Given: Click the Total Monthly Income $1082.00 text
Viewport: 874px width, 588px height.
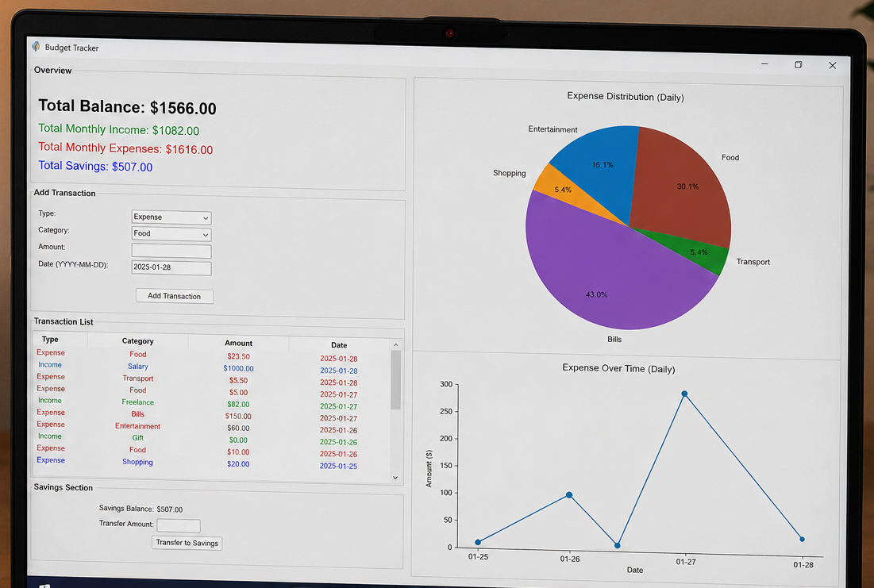Looking at the screenshot, I should tap(119, 129).
